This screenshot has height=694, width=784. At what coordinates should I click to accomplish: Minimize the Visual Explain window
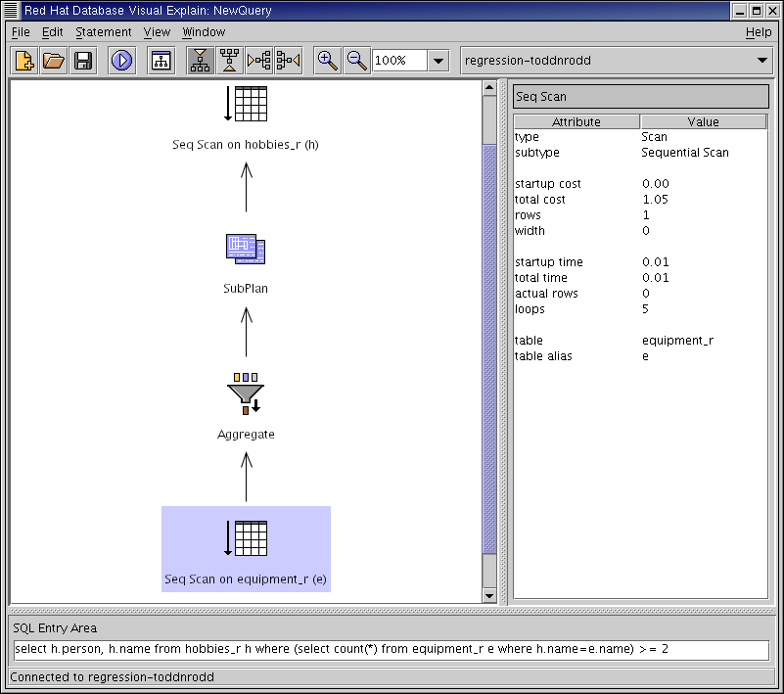click(x=741, y=11)
